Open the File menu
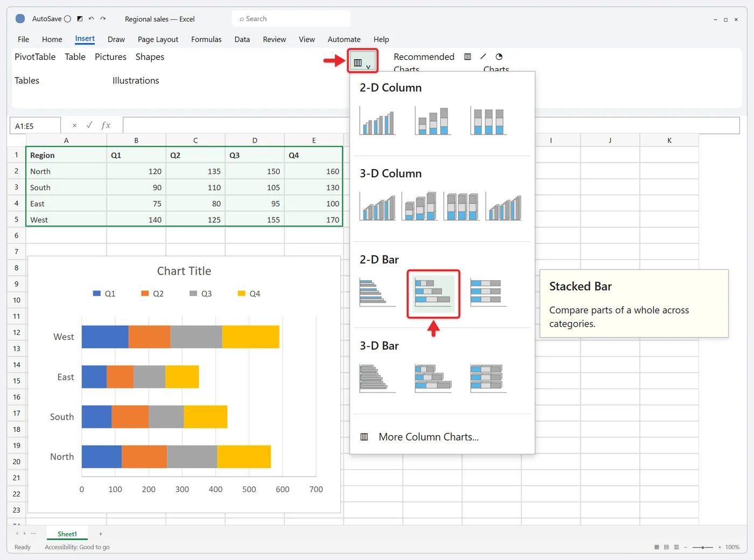The width and height of the screenshot is (754, 560). (x=23, y=39)
